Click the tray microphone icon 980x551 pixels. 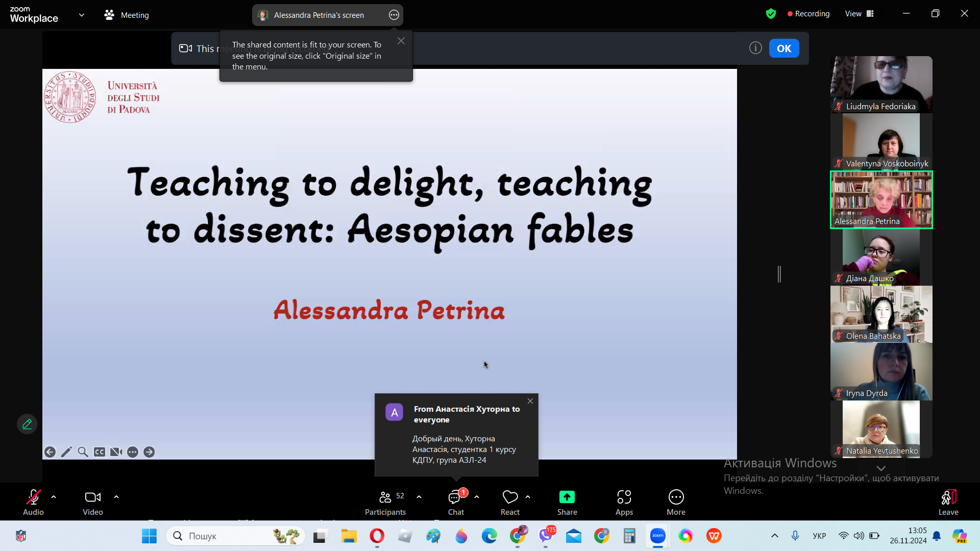pyautogui.click(x=795, y=536)
